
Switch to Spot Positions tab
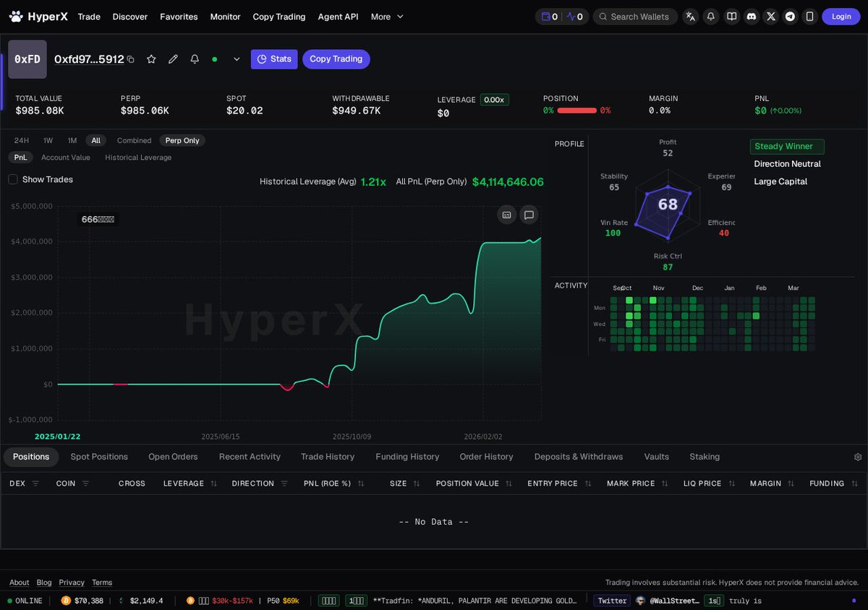coord(99,457)
